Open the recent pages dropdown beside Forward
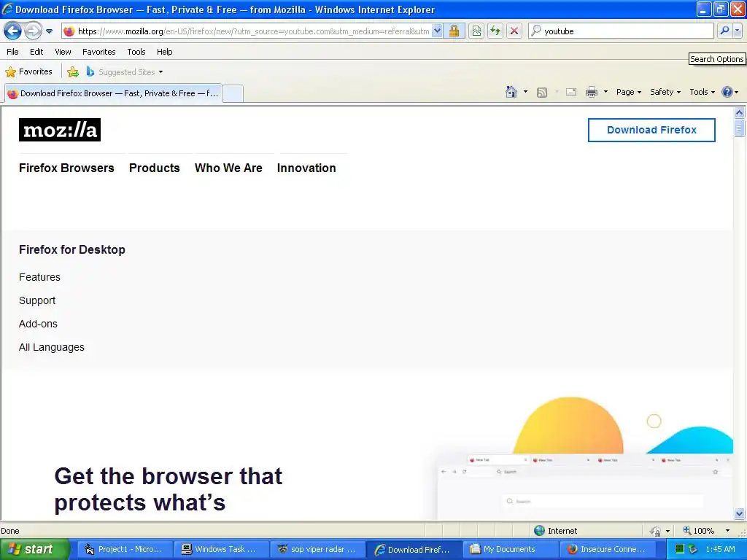This screenshot has height=560, width=747. [x=49, y=31]
